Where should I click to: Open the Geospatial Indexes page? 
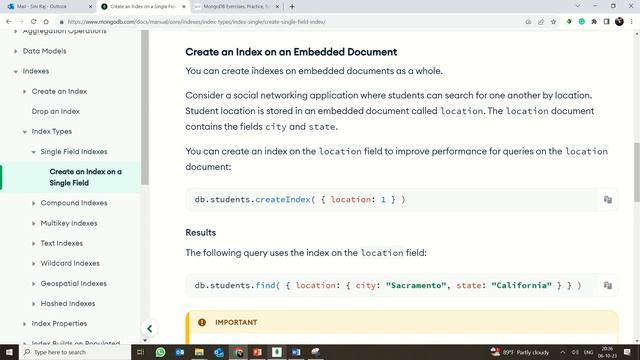(x=73, y=283)
